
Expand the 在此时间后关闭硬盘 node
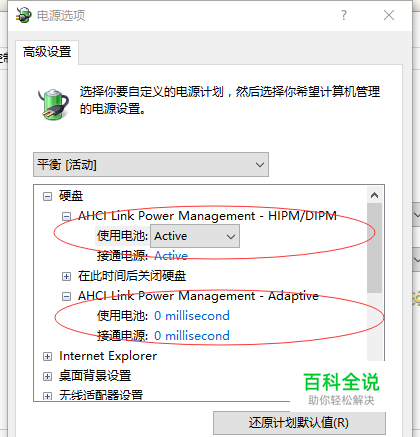point(66,276)
